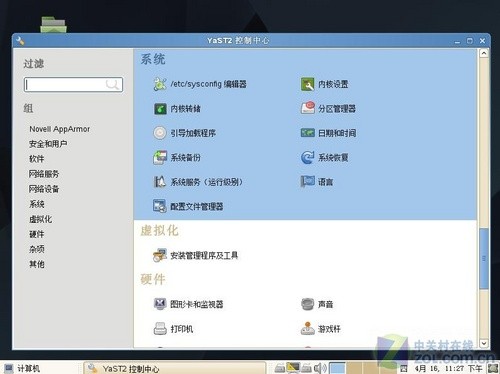Launch 分区管理器 icon
500x374 pixels.
click(x=307, y=108)
